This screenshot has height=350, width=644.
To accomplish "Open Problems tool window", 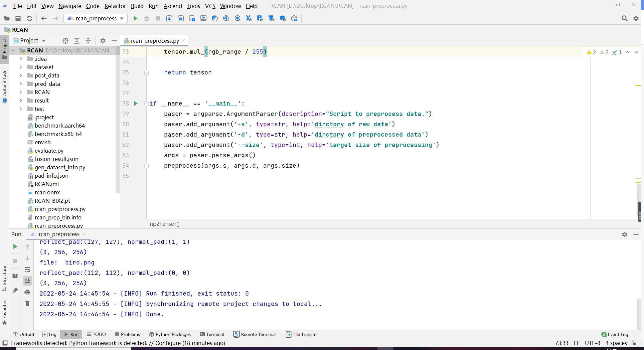I will pos(127,334).
